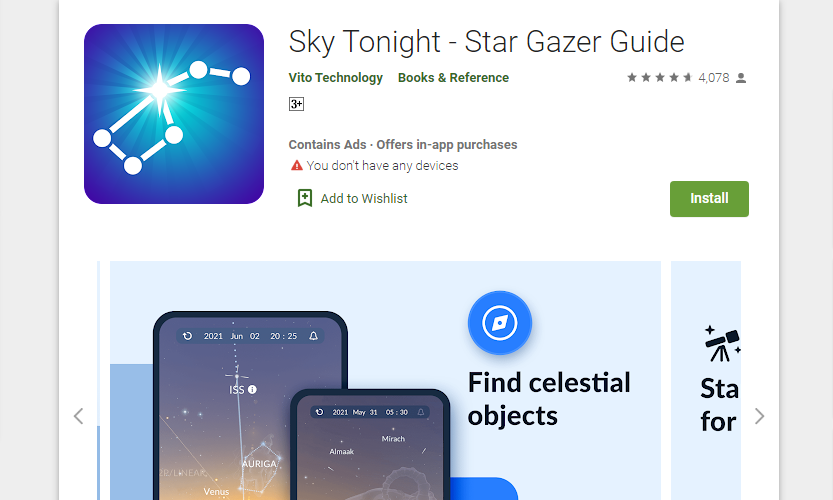The image size is (833, 500).
Task: Click the blue compass icon in screenshot
Action: point(499,323)
